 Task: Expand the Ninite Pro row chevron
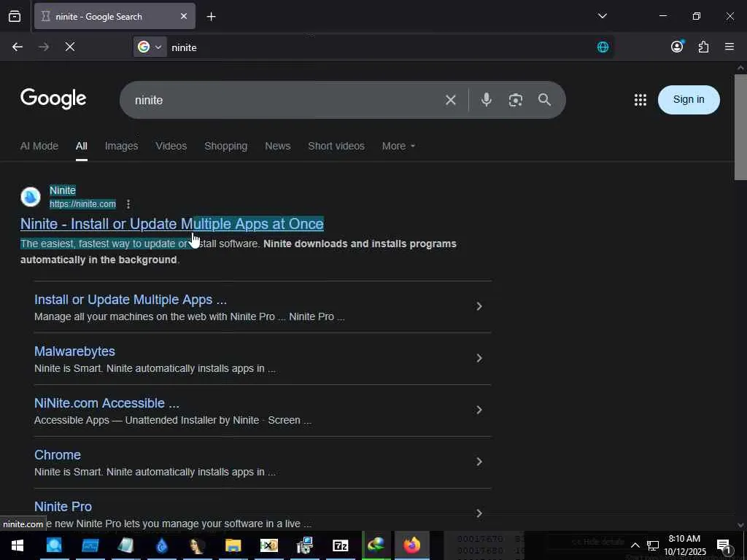click(x=479, y=513)
